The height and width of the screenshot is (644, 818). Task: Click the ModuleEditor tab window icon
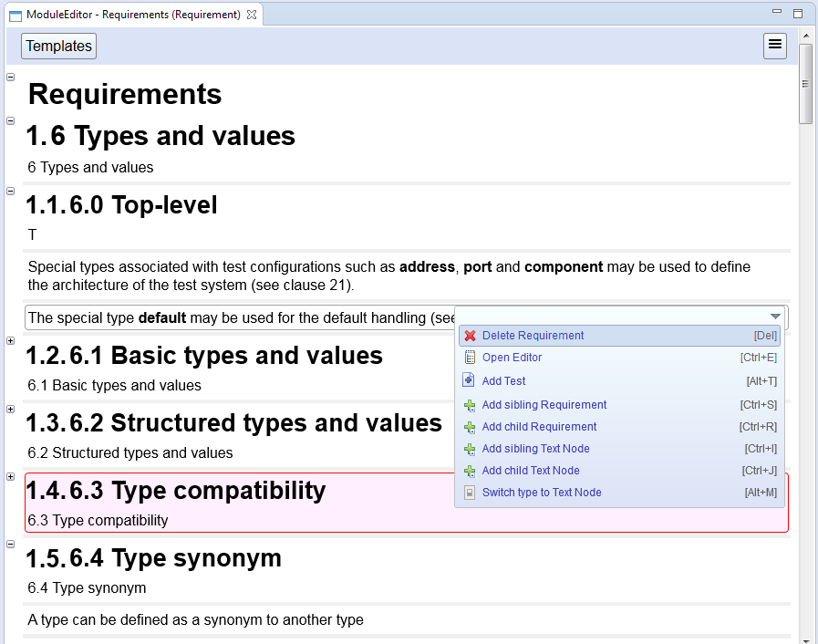coord(16,16)
